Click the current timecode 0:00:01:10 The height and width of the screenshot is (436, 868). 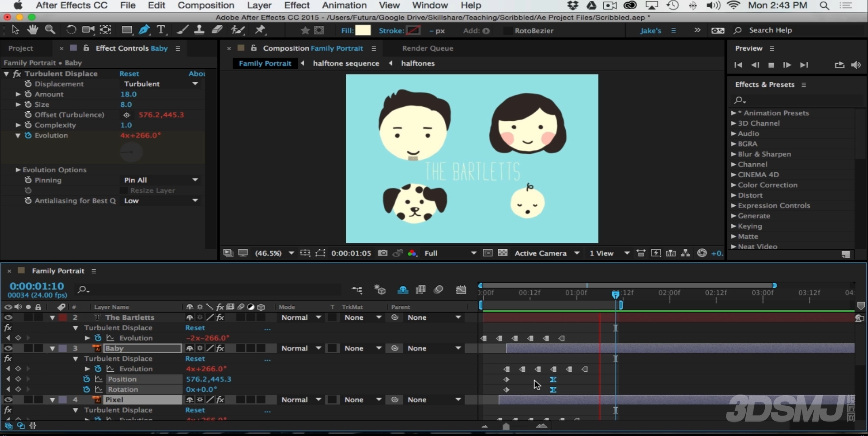point(37,286)
